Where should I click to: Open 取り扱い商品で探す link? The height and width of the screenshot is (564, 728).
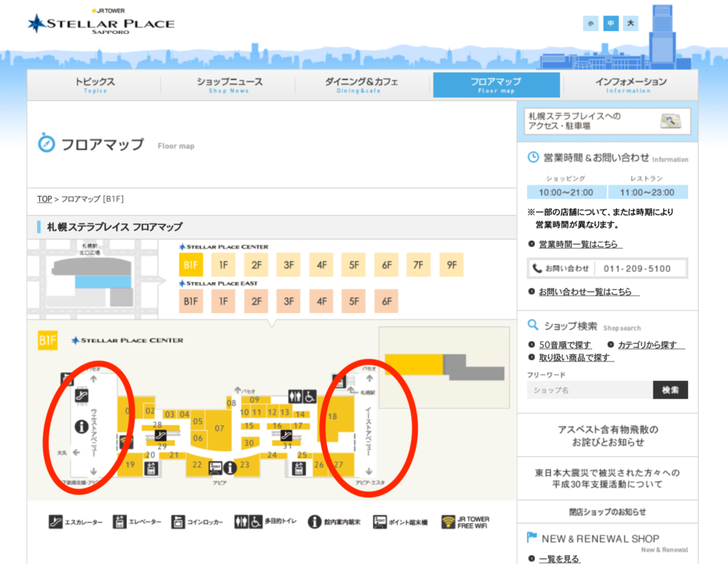[x=576, y=357]
